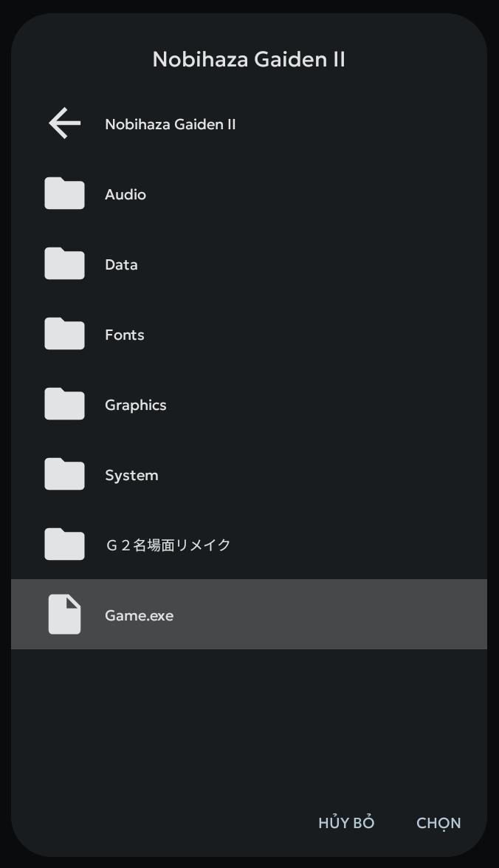Click the folder icon beside Ｇ２名場面リメイク
Screen dimensions: 499x868
[64, 544]
